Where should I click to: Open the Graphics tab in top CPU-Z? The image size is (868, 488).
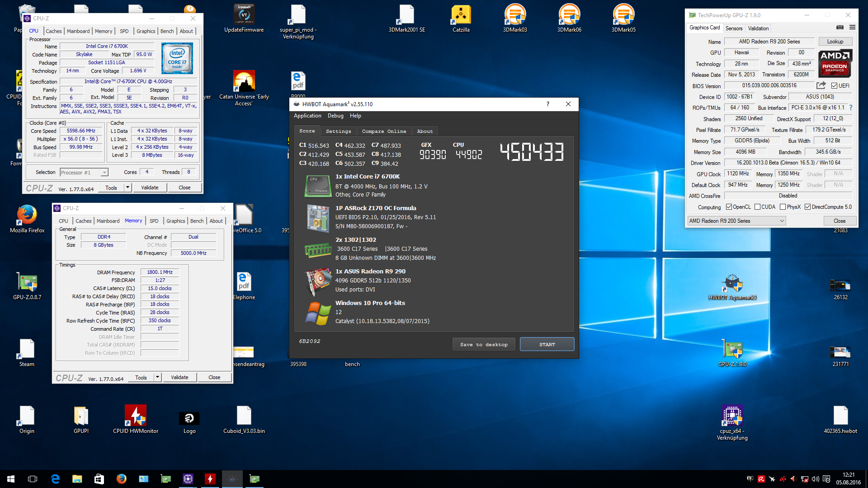146,31
